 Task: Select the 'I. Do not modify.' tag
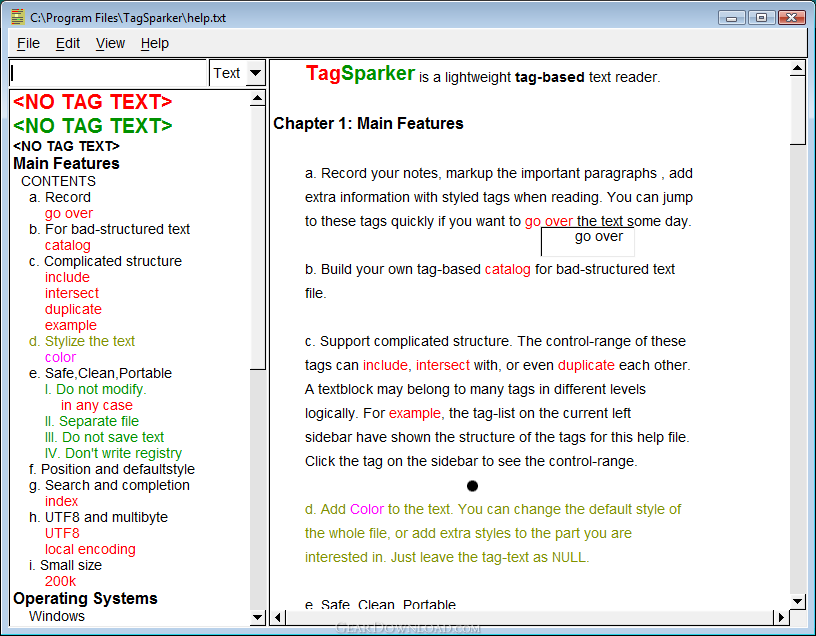(x=96, y=389)
